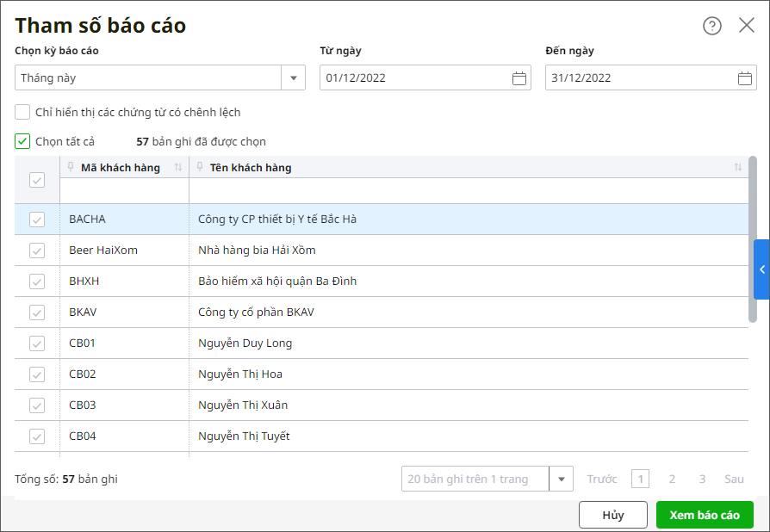Sort by Tên khách hàng arrows icon

[x=738, y=168]
